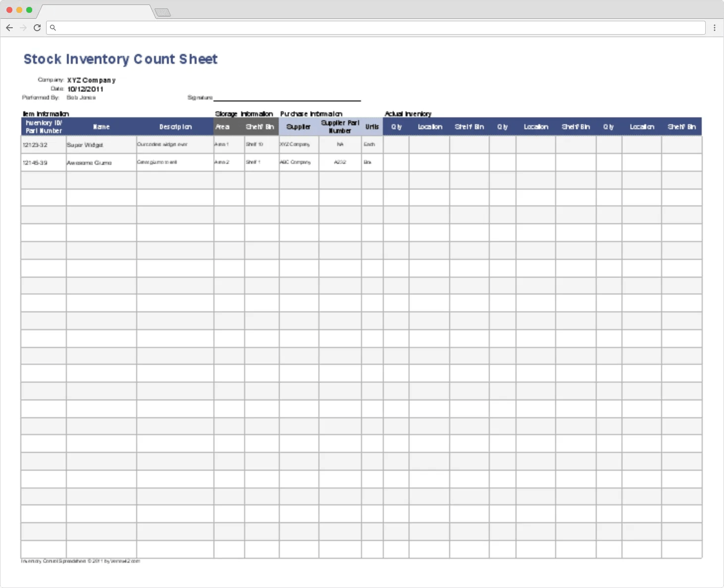Click the search icon in the address bar

click(53, 28)
